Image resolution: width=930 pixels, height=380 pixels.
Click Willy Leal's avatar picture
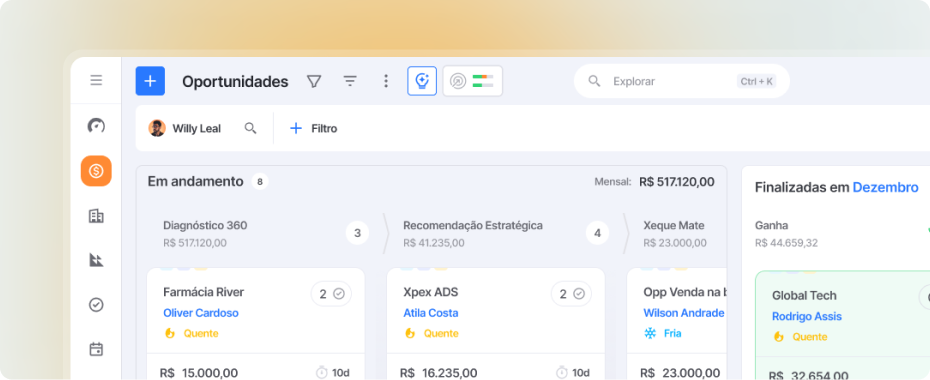[157, 128]
